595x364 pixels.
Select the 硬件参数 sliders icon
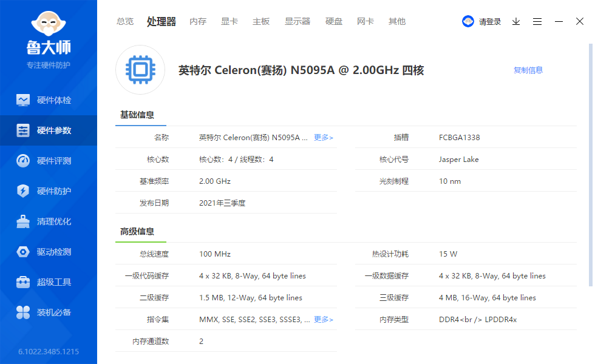tap(23, 130)
